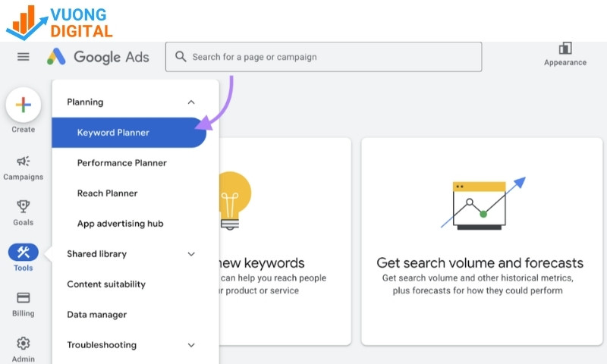Open Billing card icon in sidebar
This screenshot has height=364, width=607.
tap(24, 298)
